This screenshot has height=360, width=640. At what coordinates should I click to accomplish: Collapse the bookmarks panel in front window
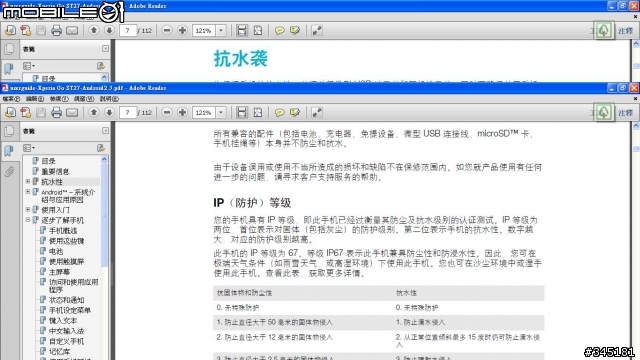click(x=105, y=131)
